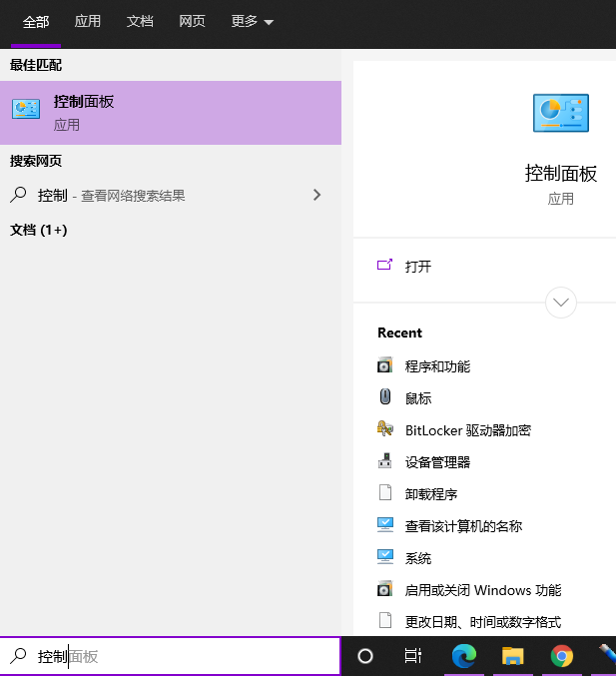The height and width of the screenshot is (676, 616).
Task: Open BitLocker 驱动器加密
Action: click(x=468, y=430)
